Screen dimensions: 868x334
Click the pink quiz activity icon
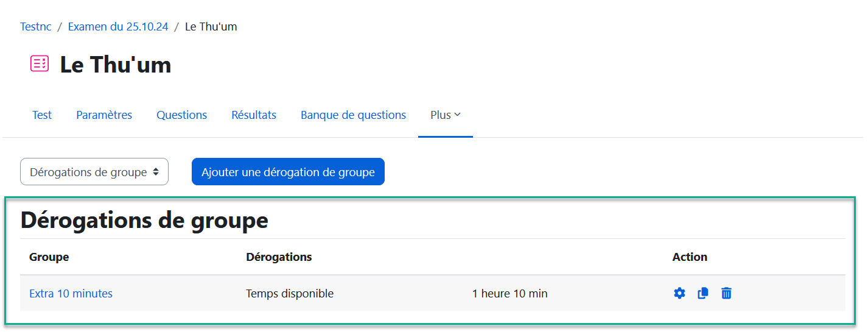40,64
